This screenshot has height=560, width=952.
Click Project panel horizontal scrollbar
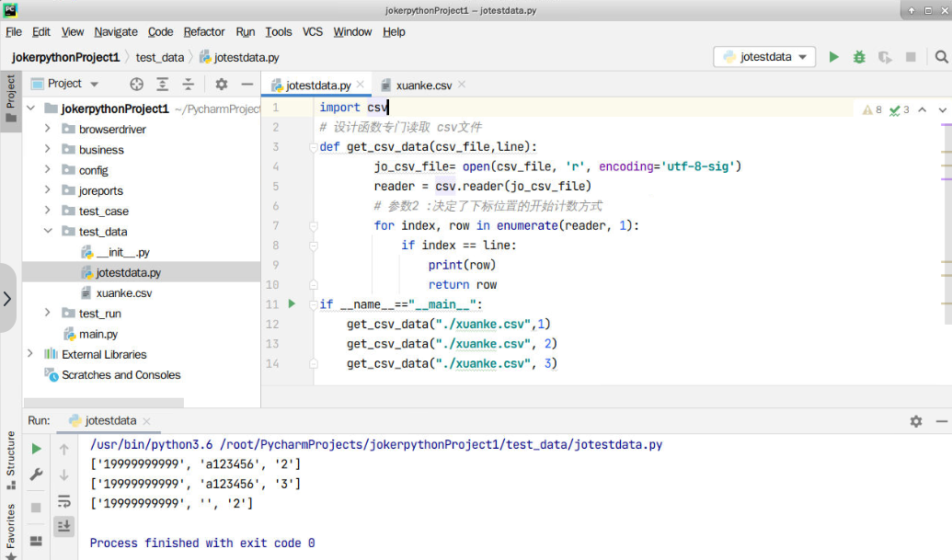103,403
